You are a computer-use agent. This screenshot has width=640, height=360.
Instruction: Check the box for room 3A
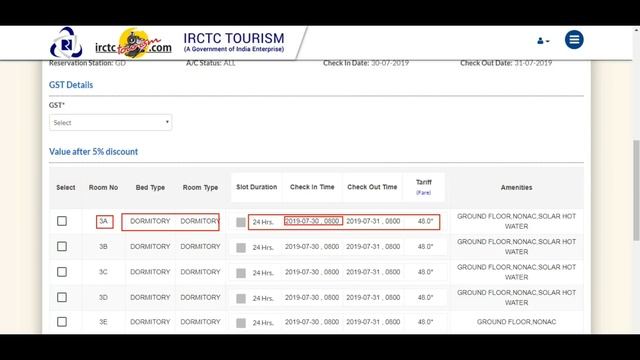point(62,221)
